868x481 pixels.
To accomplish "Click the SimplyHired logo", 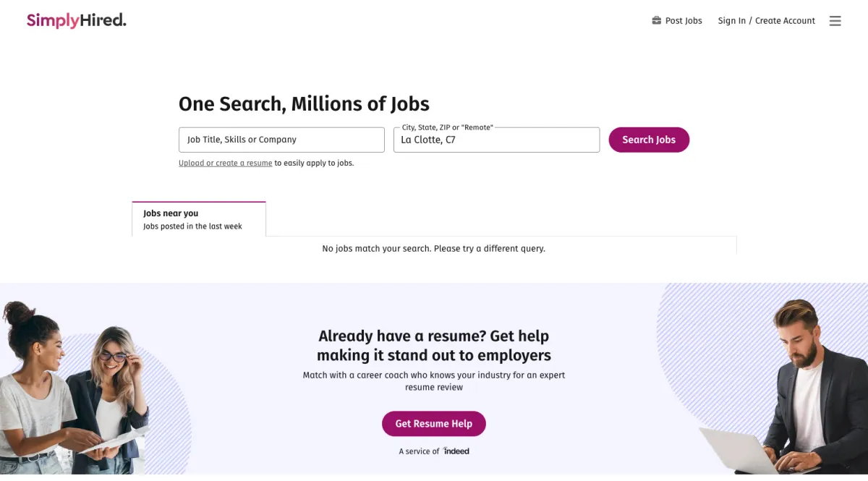I will (76, 20).
